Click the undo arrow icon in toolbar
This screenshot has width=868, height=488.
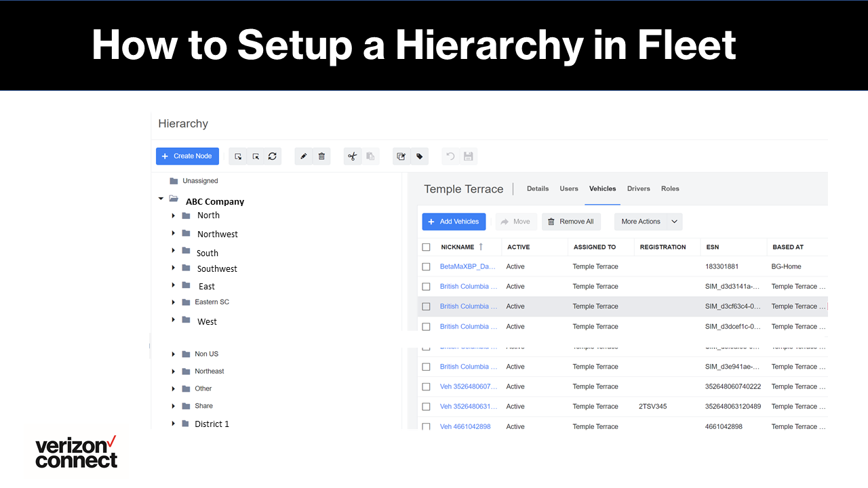pyautogui.click(x=450, y=156)
